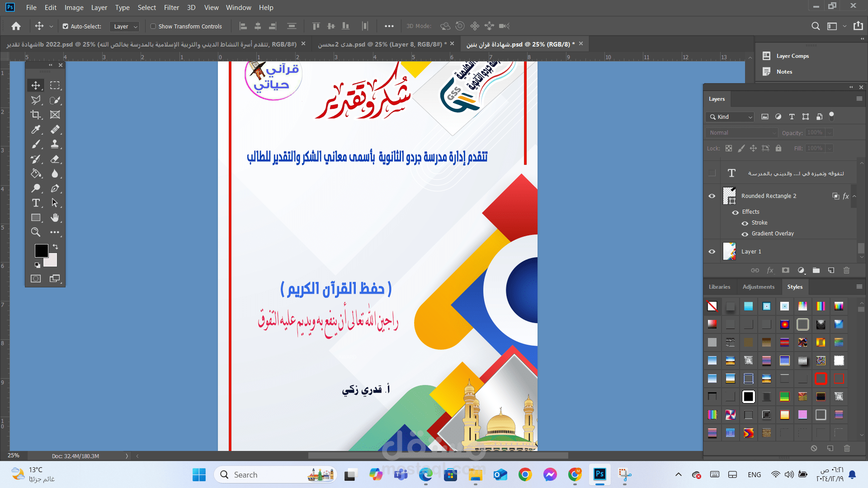Select the Crop tool
This screenshot has width=868, height=488.
click(36, 115)
